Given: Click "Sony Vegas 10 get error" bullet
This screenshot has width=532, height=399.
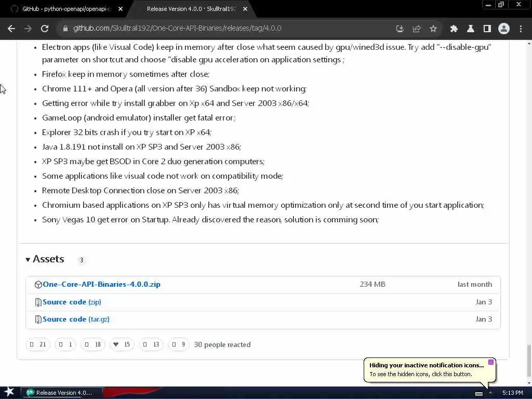Looking at the screenshot, I should coord(210,220).
